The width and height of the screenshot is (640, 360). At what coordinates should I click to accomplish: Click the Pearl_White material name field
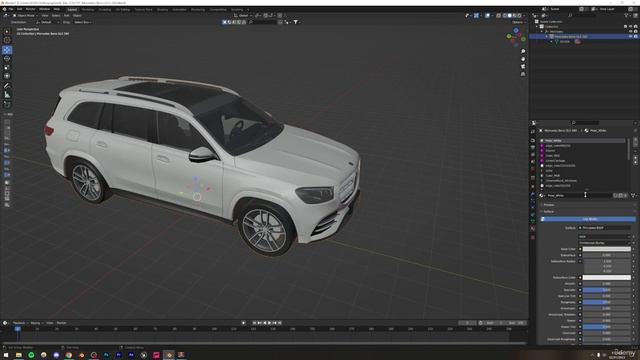(x=579, y=196)
